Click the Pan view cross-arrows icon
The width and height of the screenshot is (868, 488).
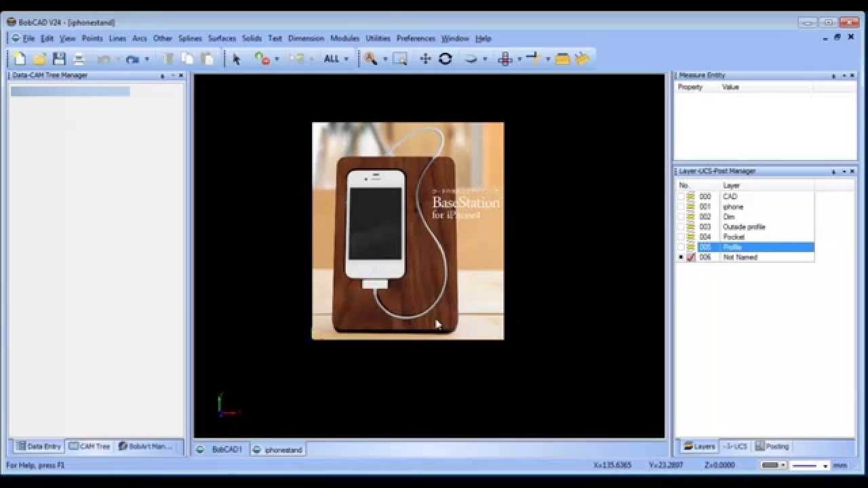pyautogui.click(x=425, y=59)
